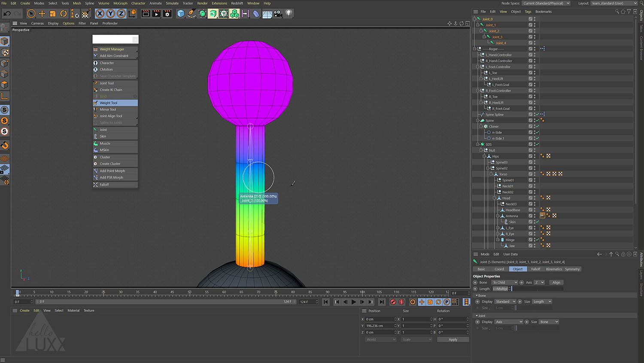The width and height of the screenshot is (644, 363).
Task: Select the Move tool in the toolbar
Action: [42, 13]
